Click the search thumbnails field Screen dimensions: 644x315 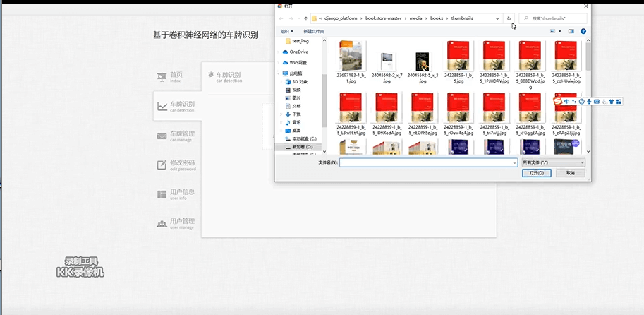coord(553,18)
